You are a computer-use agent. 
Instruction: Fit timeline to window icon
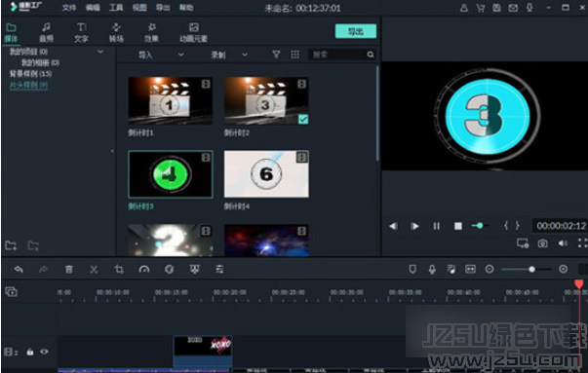click(470, 269)
